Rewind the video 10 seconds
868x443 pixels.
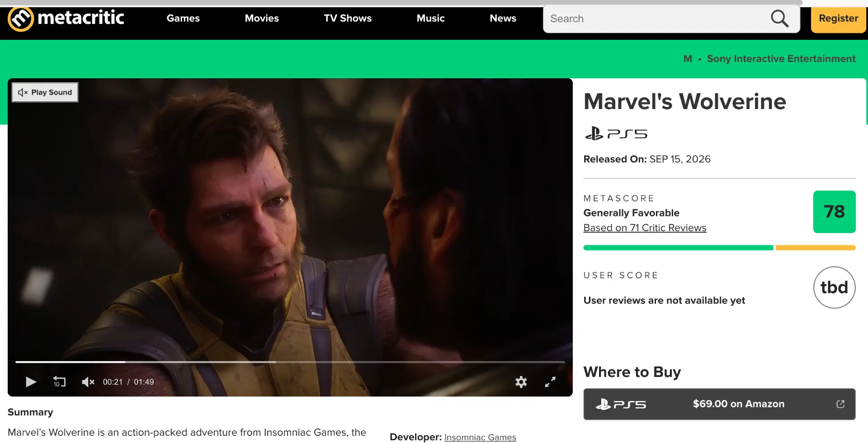coord(59,382)
